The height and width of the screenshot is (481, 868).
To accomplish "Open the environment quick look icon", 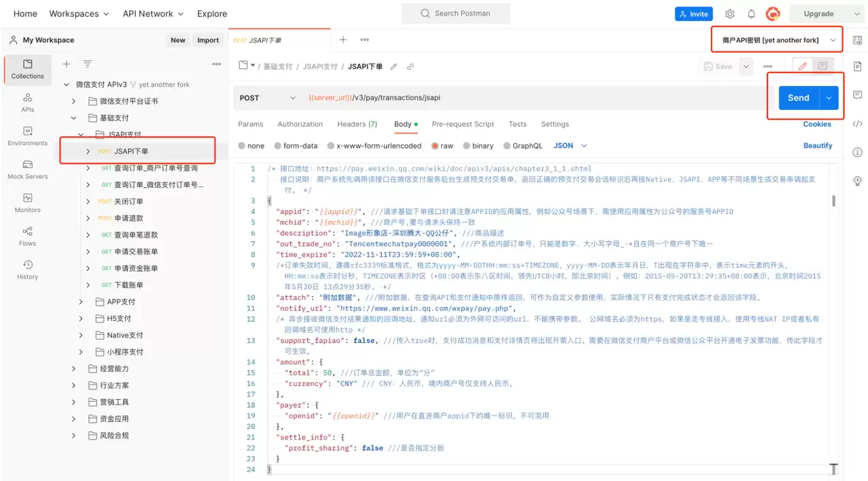I will coord(858,40).
